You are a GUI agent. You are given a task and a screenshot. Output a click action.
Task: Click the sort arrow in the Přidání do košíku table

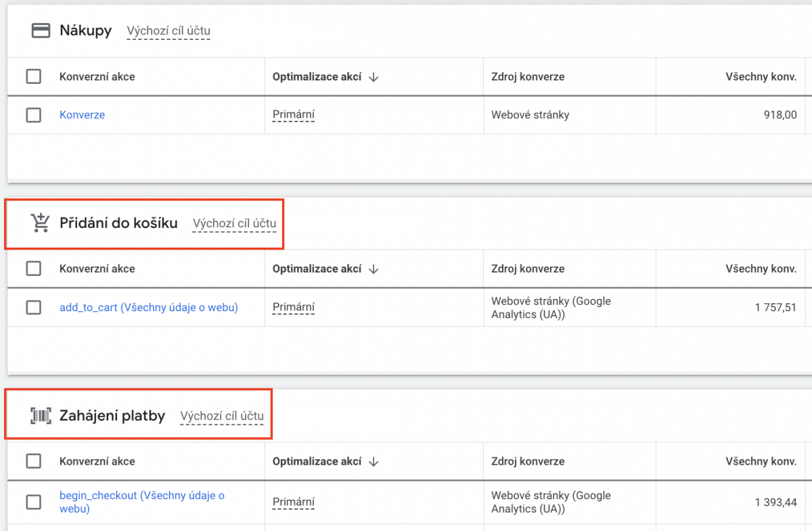click(374, 269)
